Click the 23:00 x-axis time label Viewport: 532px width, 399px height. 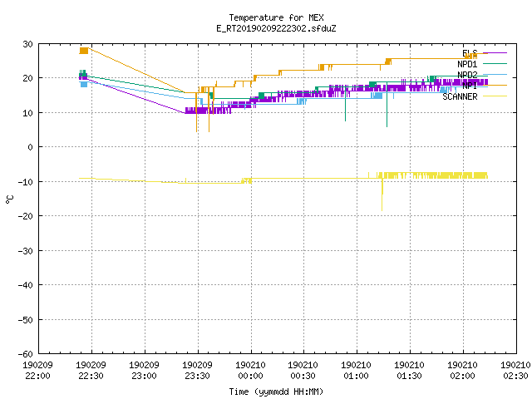(144, 376)
